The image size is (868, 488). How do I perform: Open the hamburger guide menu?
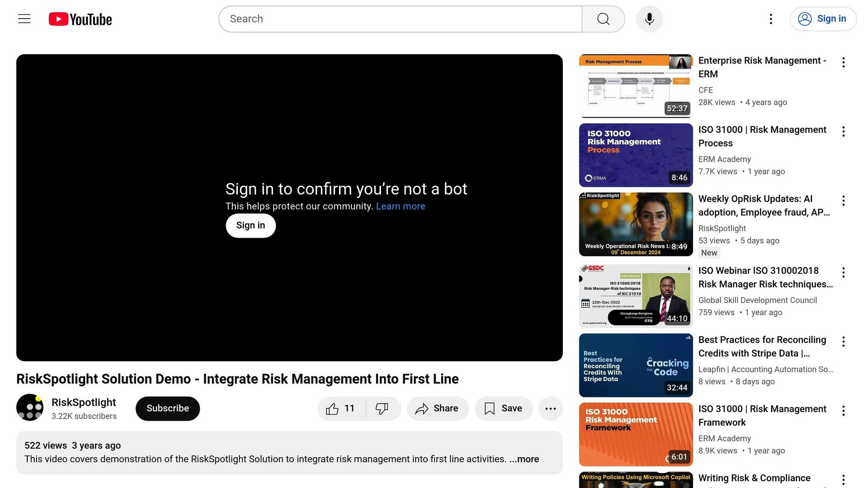point(24,19)
